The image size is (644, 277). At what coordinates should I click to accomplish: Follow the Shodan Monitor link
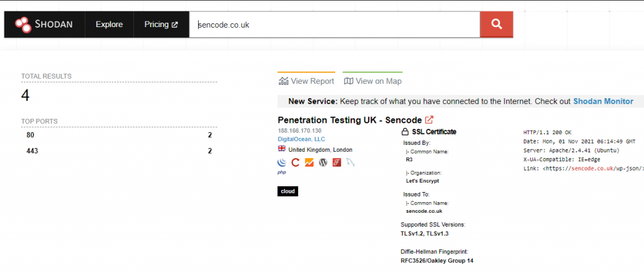click(x=603, y=101)
